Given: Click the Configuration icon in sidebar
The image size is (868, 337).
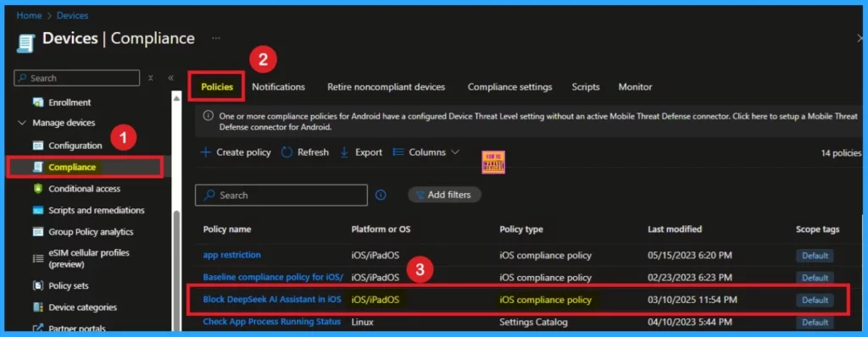Looking at the screenshot, I should [37, 146].
